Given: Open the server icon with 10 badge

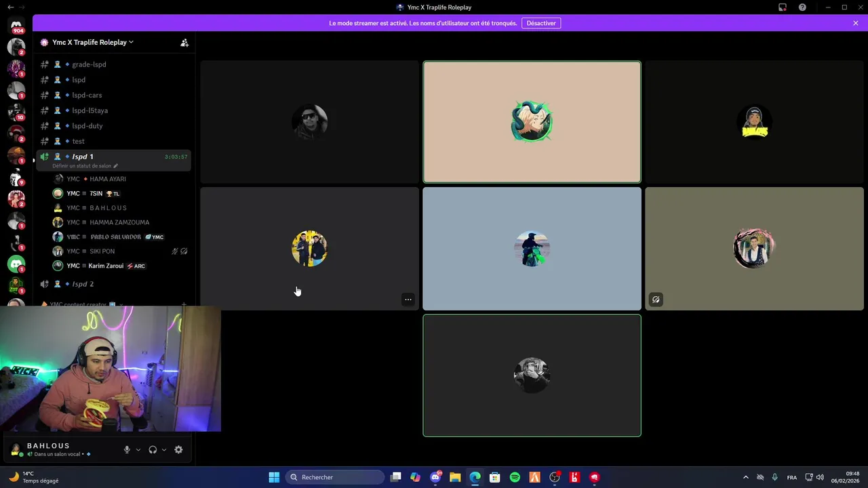Looking at the screenshot, I should (16, 112).
